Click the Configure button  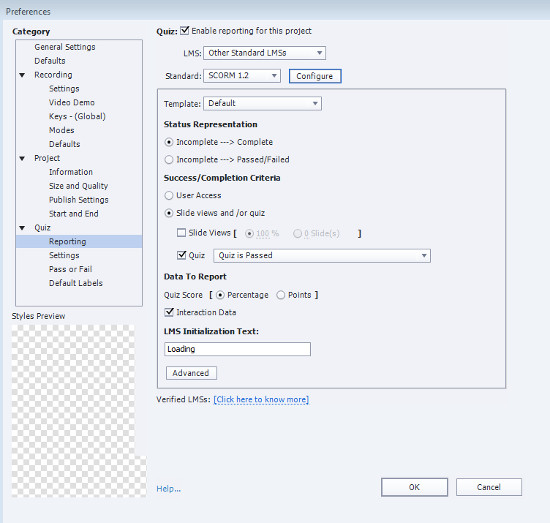tap(315, 76)
